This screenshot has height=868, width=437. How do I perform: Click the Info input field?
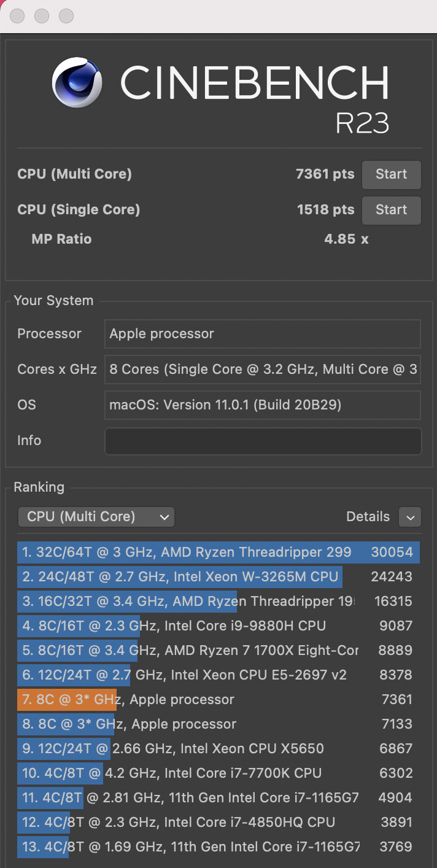tap(263, 441)
